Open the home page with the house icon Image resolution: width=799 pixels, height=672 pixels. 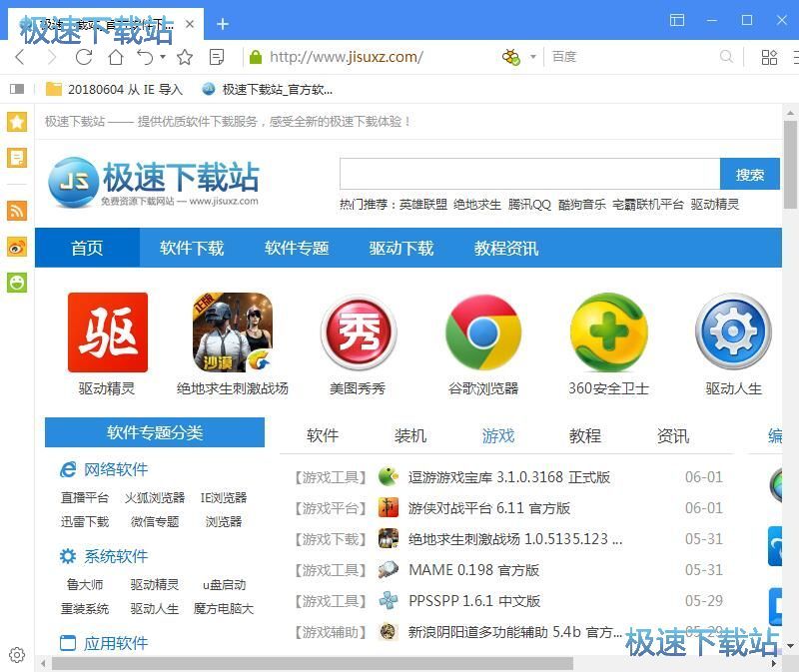tap(116, 57)
